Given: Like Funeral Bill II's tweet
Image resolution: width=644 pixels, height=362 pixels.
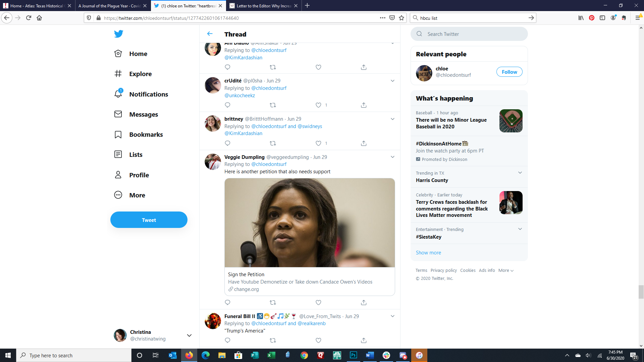Looking at the screenshot, I should [x=318, y=341].
